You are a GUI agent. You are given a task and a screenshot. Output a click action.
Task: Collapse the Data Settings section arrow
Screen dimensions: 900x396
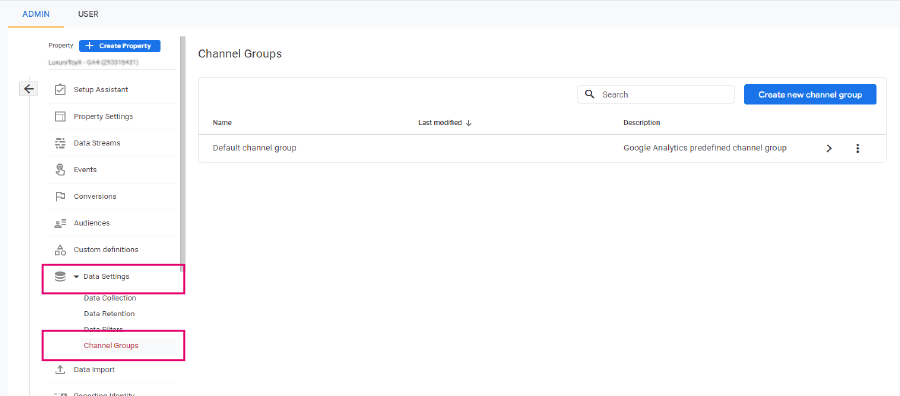coord(76,277)
